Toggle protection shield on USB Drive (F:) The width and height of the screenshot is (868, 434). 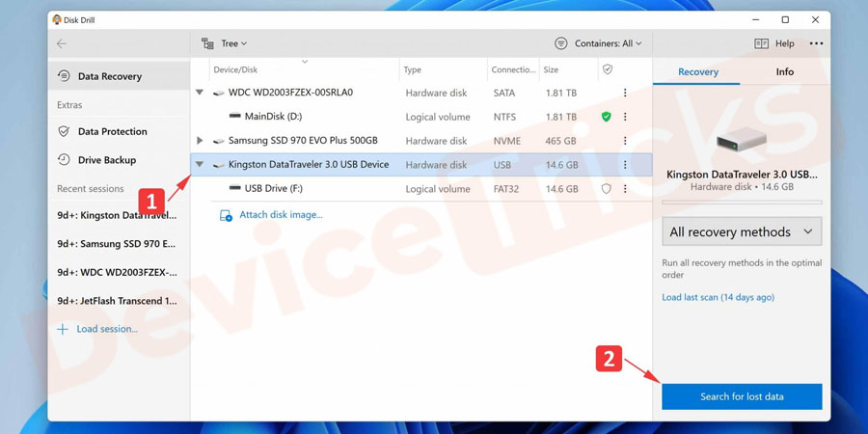(607, 189)
